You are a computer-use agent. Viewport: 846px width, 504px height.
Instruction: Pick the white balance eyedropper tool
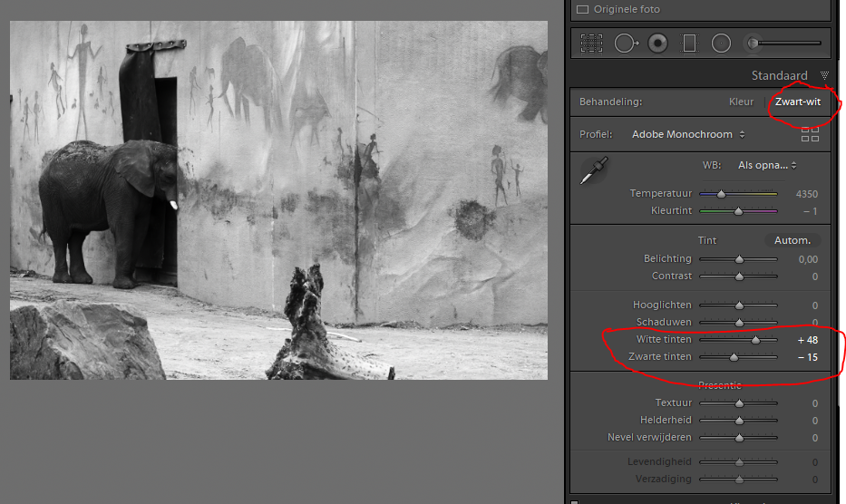(594, 170)
